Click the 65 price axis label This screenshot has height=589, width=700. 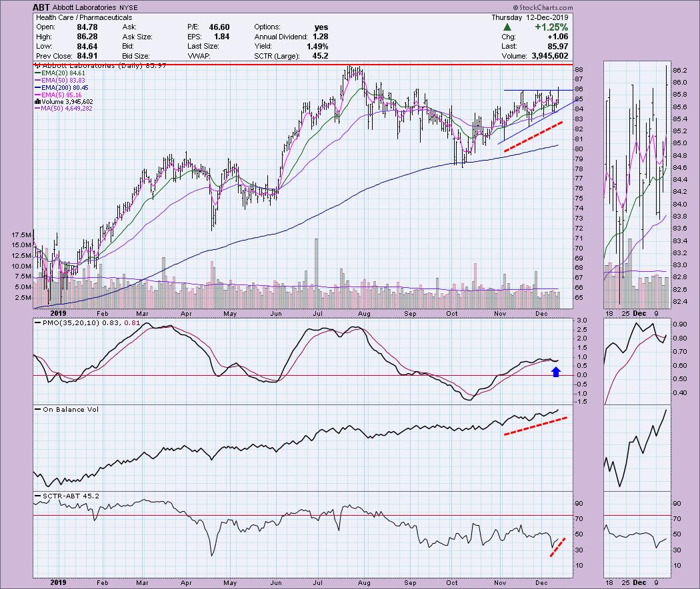pos(579,298)
